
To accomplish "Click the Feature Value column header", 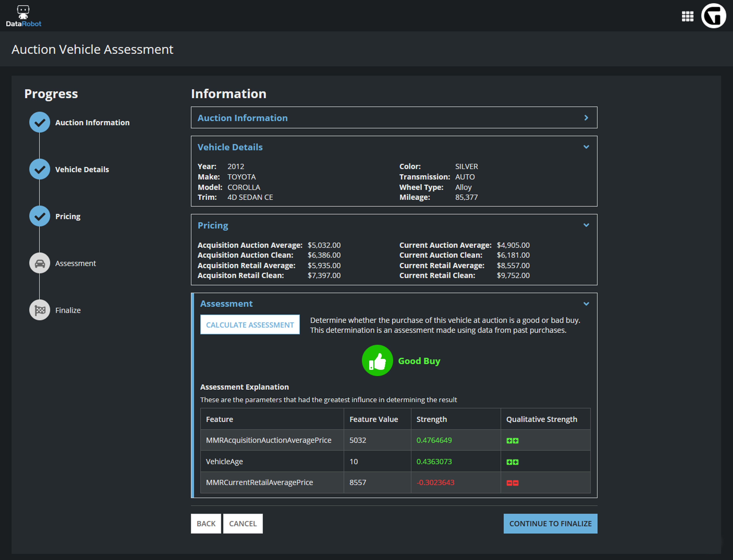I will pyautogui.click(x=377, y=419).
